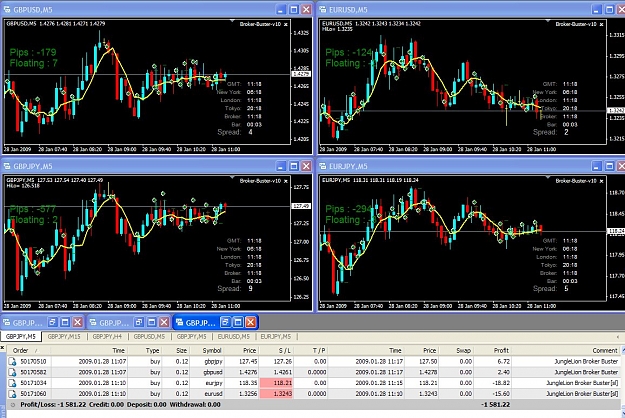The height and width of the screenshot is (418, 625).
Task: Click the chart tabs left scroll arrow
Action: pos(618,337)
